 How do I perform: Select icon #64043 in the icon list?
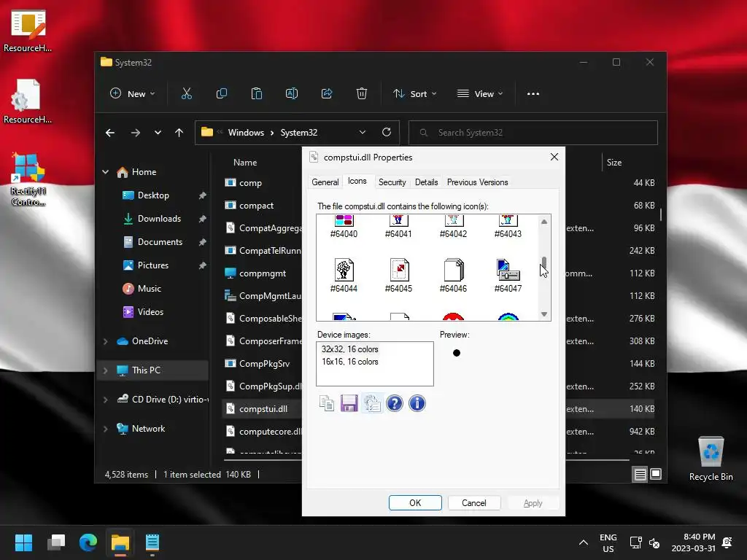pos(508,227)
